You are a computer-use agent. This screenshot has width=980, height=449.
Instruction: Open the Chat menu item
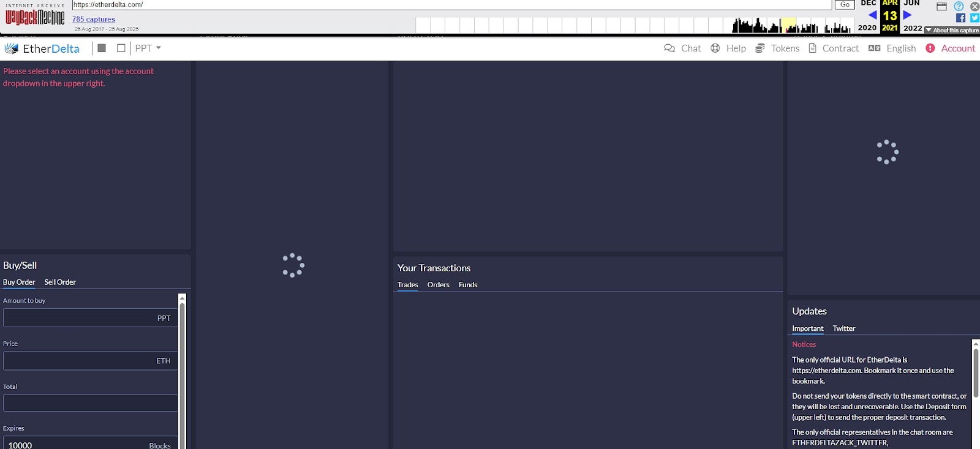pyautogui.click(x=691, y=48)
